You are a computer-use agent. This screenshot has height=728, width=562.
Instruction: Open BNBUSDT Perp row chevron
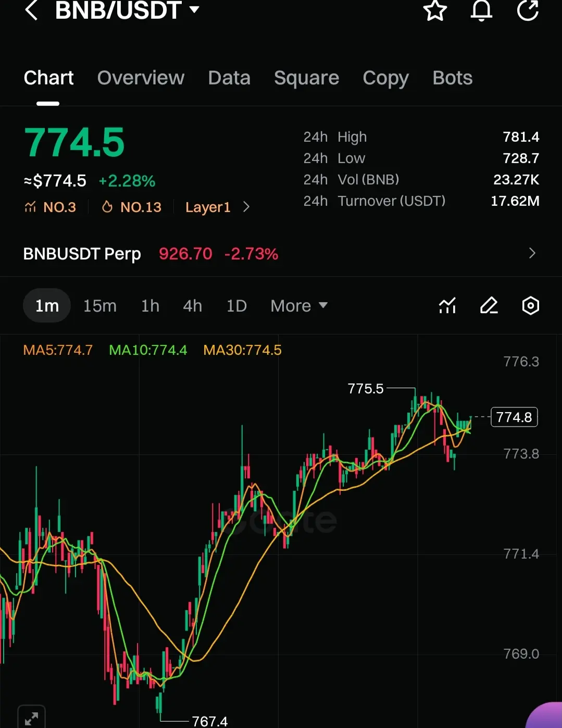[532, 253]
